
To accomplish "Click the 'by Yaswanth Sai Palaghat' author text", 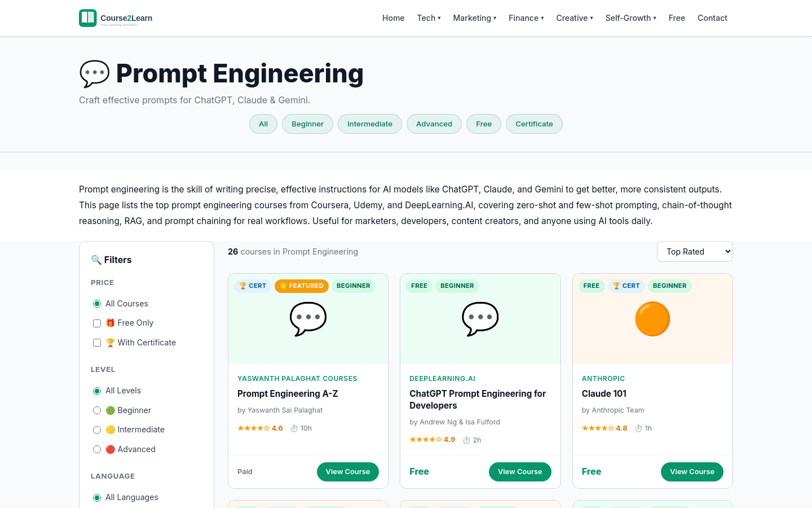I will tap(280, 410).
